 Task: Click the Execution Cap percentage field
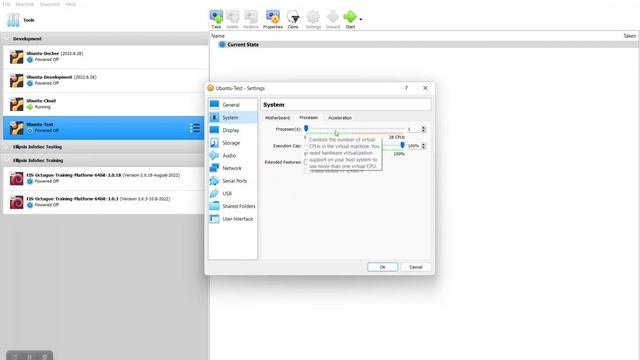tap(413, 146)
